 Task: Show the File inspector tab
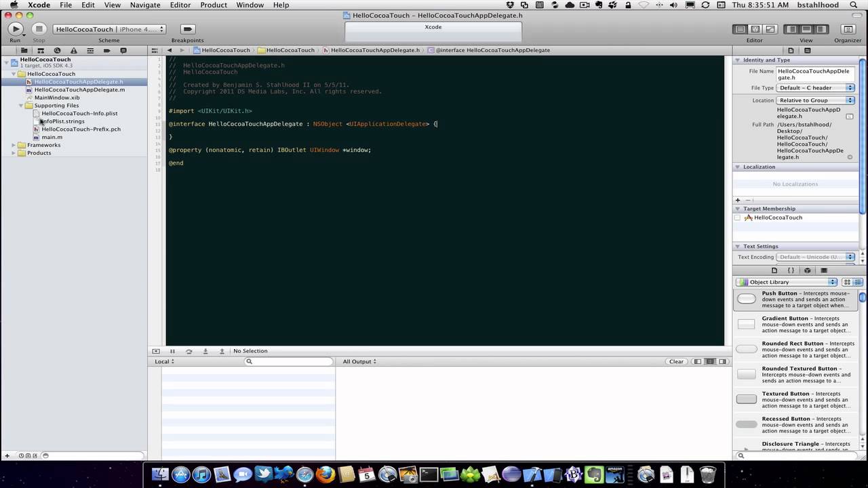click(791, 50)
